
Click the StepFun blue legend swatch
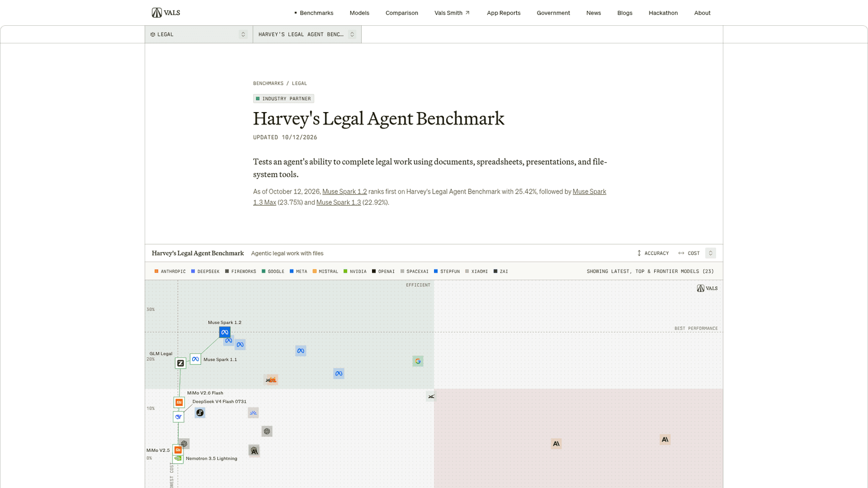436,271
